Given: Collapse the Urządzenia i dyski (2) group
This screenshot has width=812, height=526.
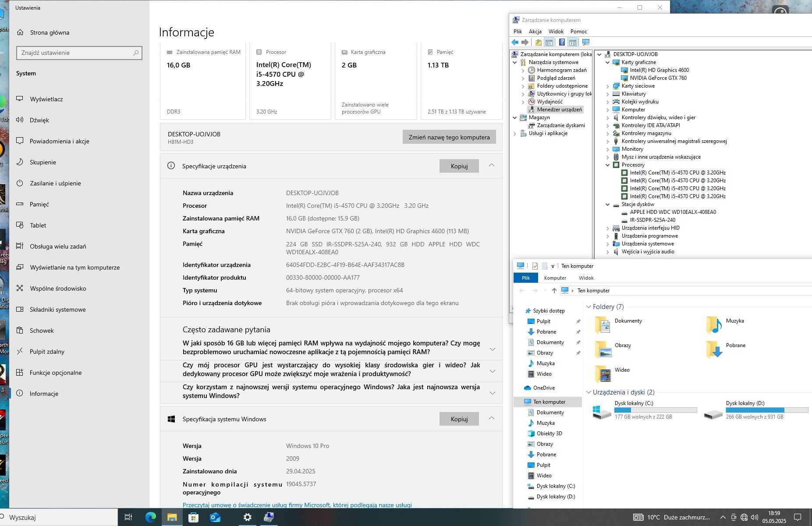Looking at the screenshot, I should 589,392.
